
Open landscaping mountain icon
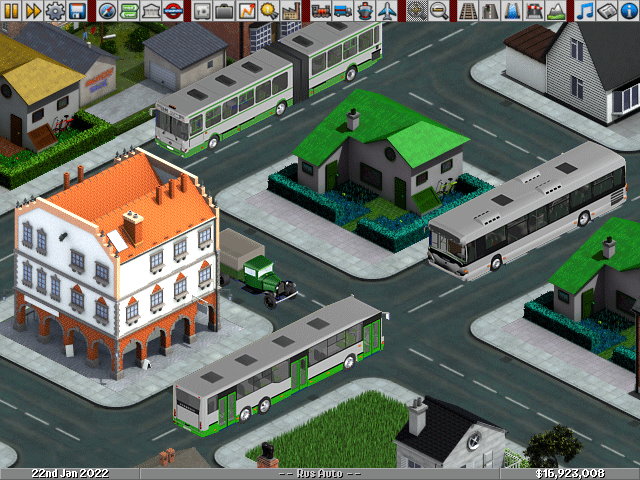click(556, 11)
